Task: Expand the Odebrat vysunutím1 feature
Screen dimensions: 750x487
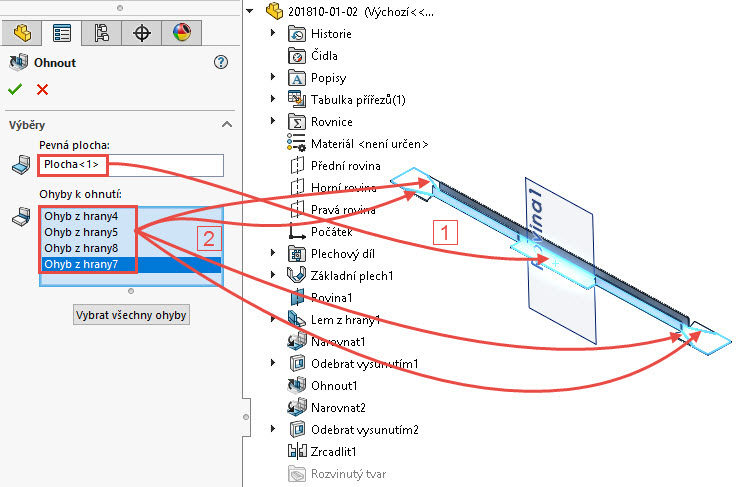Action: point(273,363)
